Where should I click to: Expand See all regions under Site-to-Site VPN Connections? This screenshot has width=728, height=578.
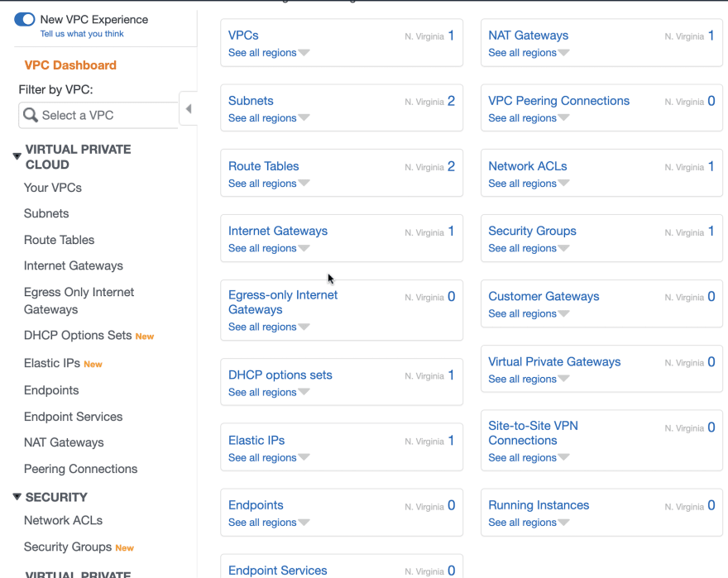point(529,457)
